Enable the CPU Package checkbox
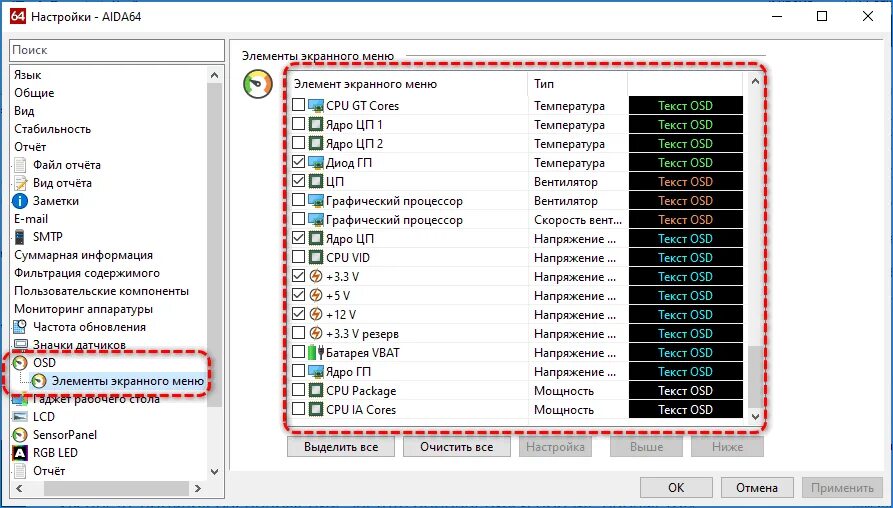The height and width of the screenshot is (508, 893). (298, 390)
